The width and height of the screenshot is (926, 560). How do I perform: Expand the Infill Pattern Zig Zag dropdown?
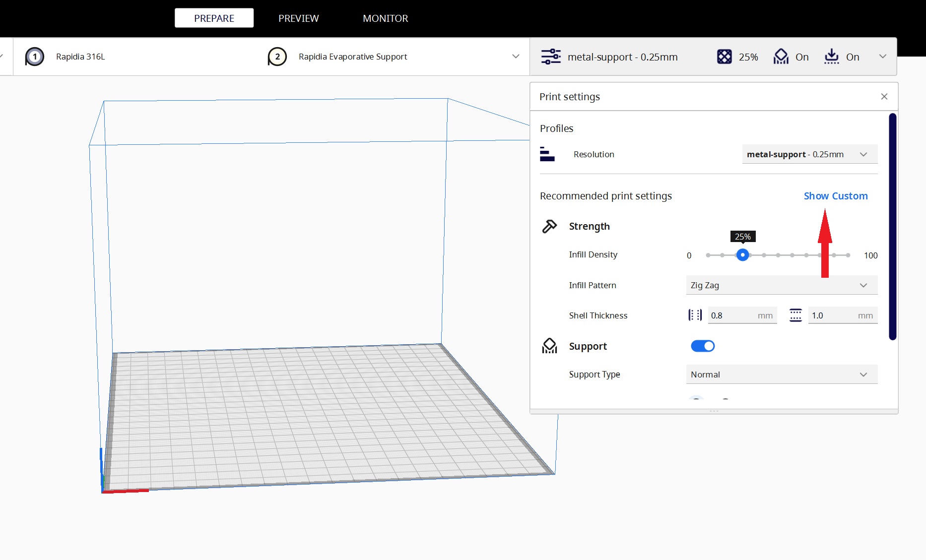click(x=782, y=285)
